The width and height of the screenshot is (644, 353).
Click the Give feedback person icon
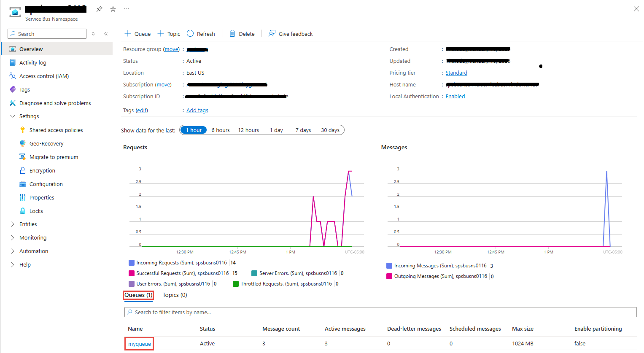click(272, 33)
